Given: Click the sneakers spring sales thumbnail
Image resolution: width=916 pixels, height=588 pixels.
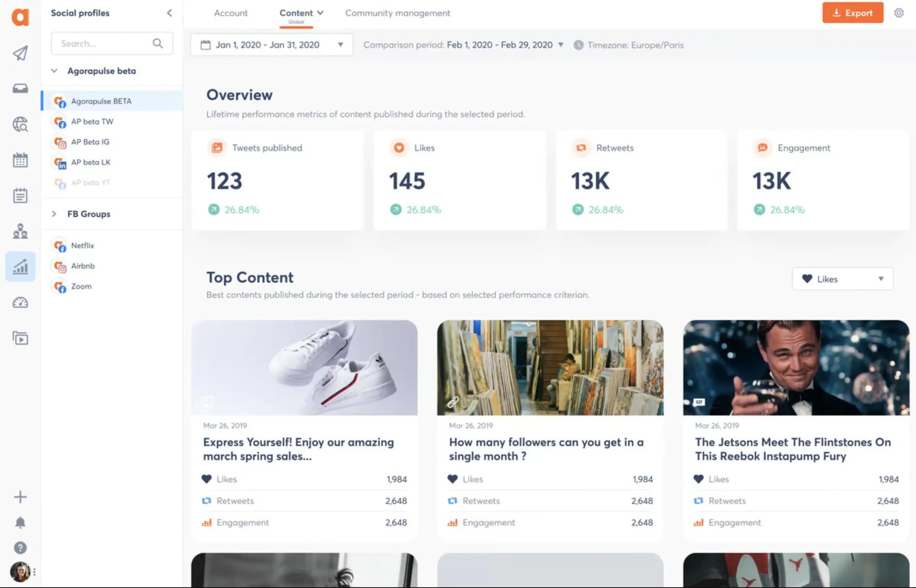Looking at the screenshot, I should [304, 368].
